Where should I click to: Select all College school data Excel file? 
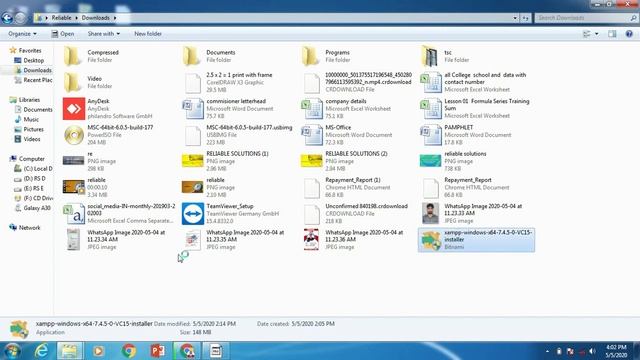click(431, 82)
